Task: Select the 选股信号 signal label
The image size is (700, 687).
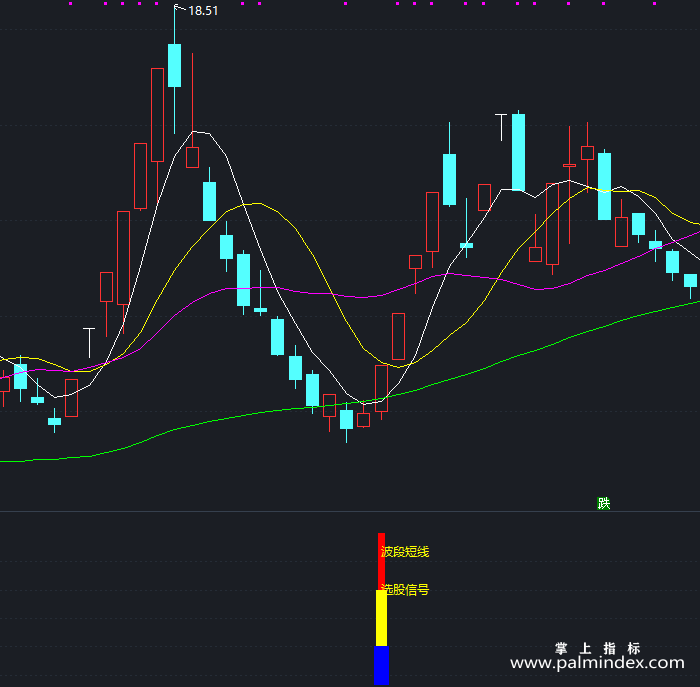Action: (x=404, y=590)
